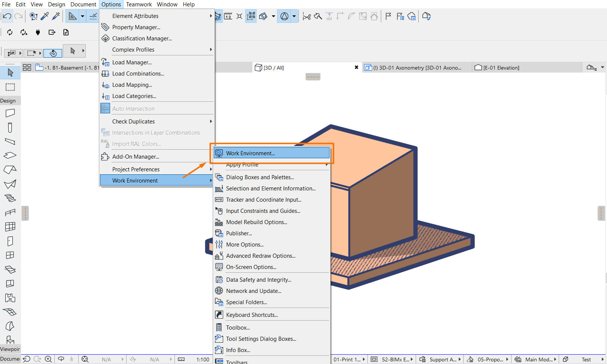
Task: Open the 1:100 scale dropdown
Action: pos(203,360)
